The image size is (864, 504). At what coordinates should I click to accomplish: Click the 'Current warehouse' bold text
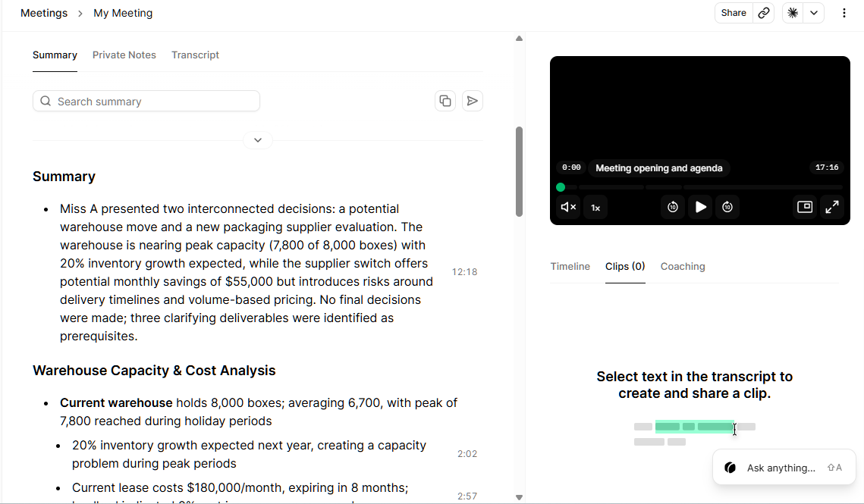[116, 402]
